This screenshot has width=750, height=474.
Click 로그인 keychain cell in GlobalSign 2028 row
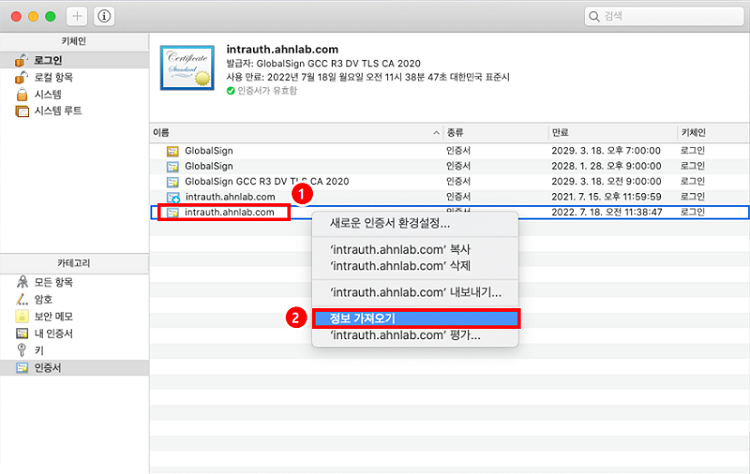click(x=693, y=166)
